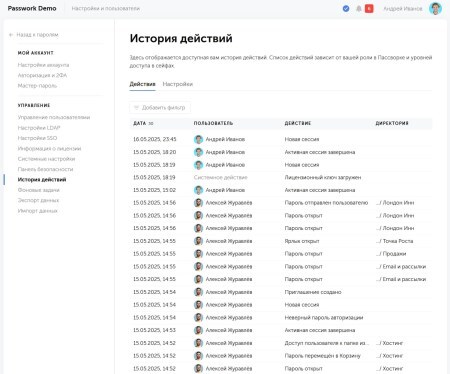The width and height of the screenshot is (450, 374).
Task: Click the red notification counter badge
Action: click(x=369, y=9)
